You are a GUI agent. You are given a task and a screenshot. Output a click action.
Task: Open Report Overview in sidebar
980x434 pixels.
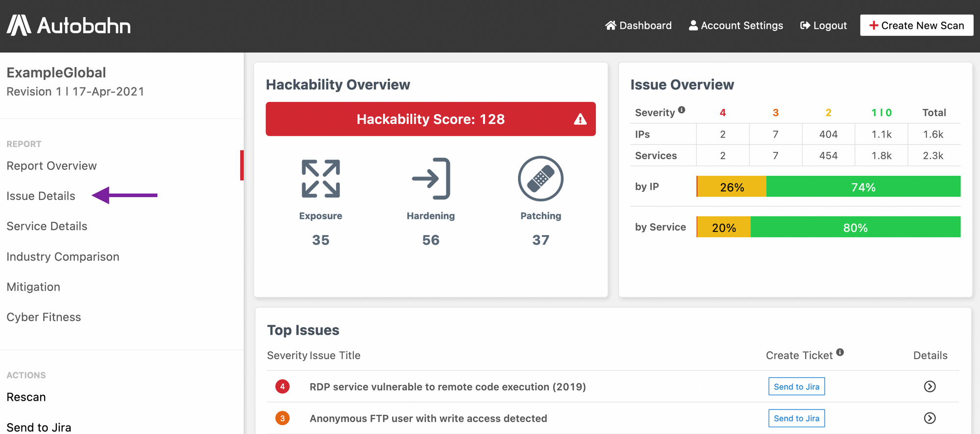(x=51, y=166)
